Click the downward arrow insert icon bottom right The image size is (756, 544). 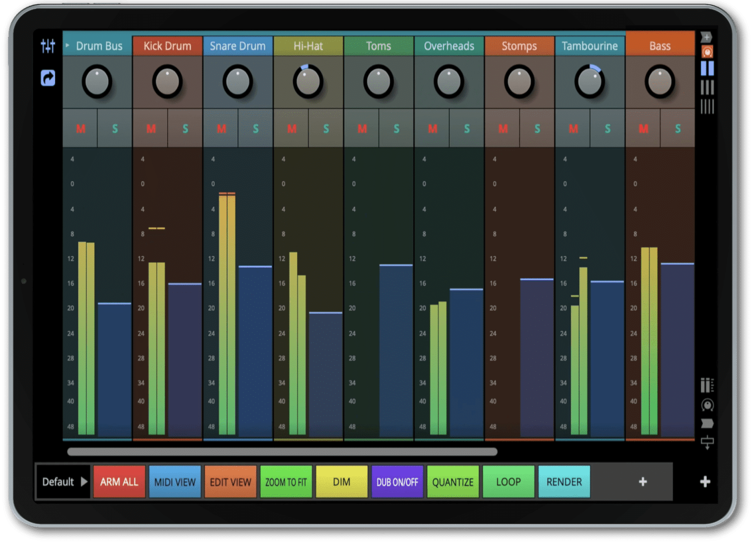tap(707, 443)
